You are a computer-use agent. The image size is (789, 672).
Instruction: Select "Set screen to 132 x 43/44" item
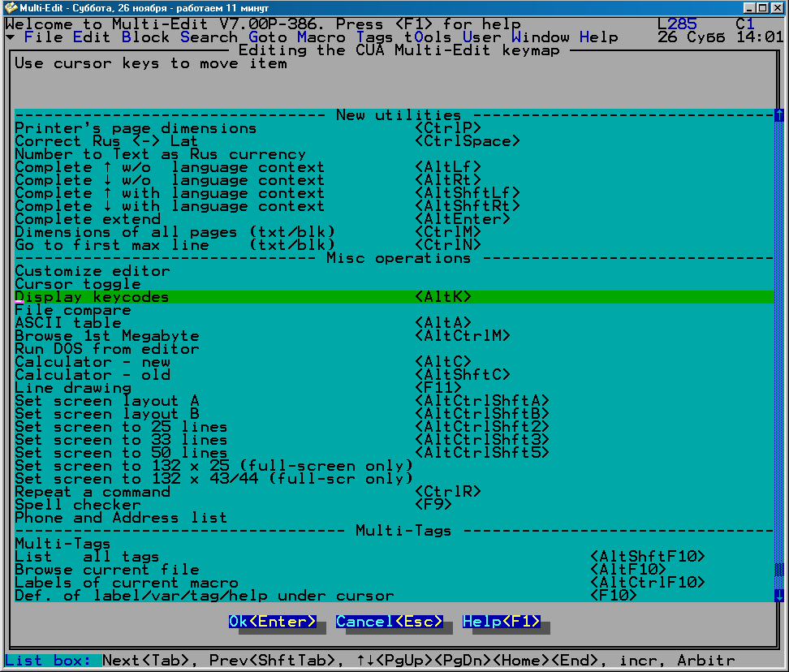point(394,480)
